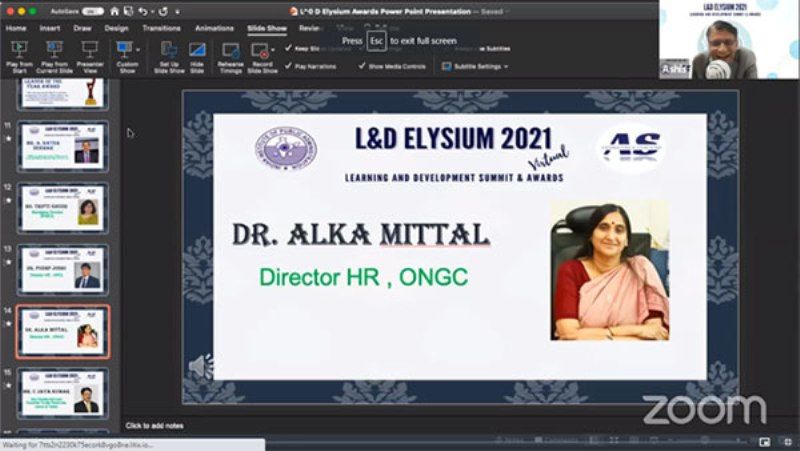The image size is (800, 451).
Task: Click the animation star icon beside slide 15
Action: [8, 385]
